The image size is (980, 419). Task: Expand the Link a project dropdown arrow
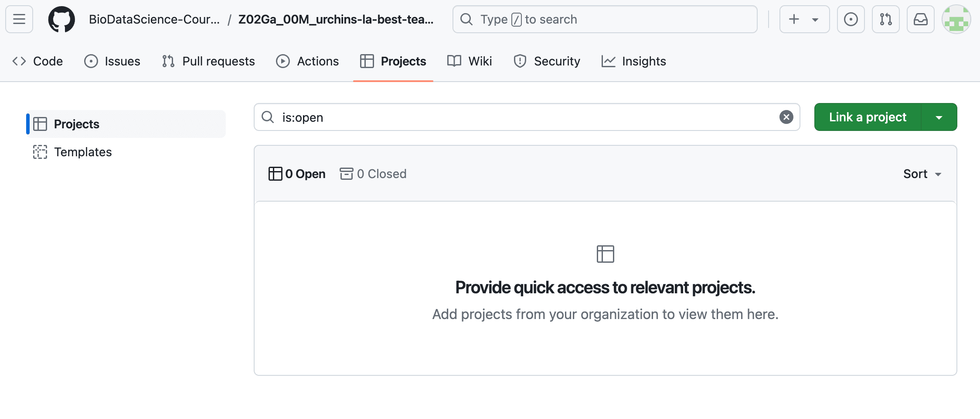[939, 117]
